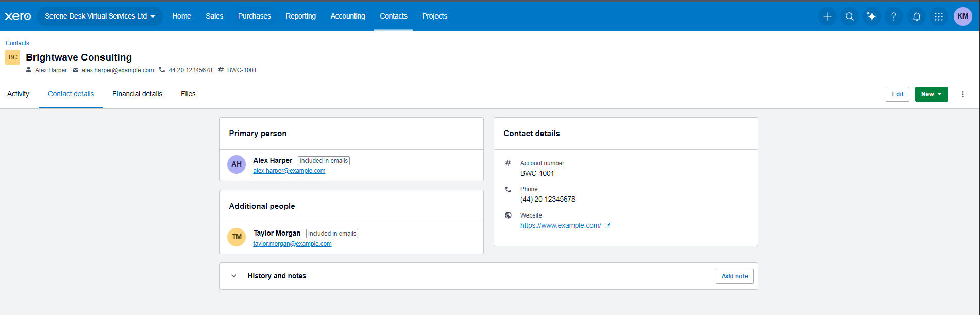The image size is (980, 315).
Task: Open the quick create plus icon
Action: (x=827, y=16)
